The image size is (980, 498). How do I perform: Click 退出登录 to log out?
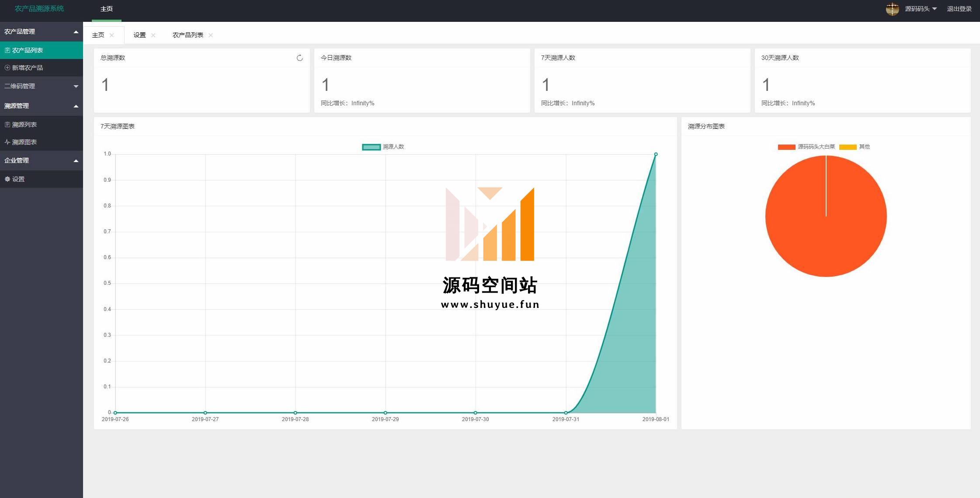coord(959,9)
